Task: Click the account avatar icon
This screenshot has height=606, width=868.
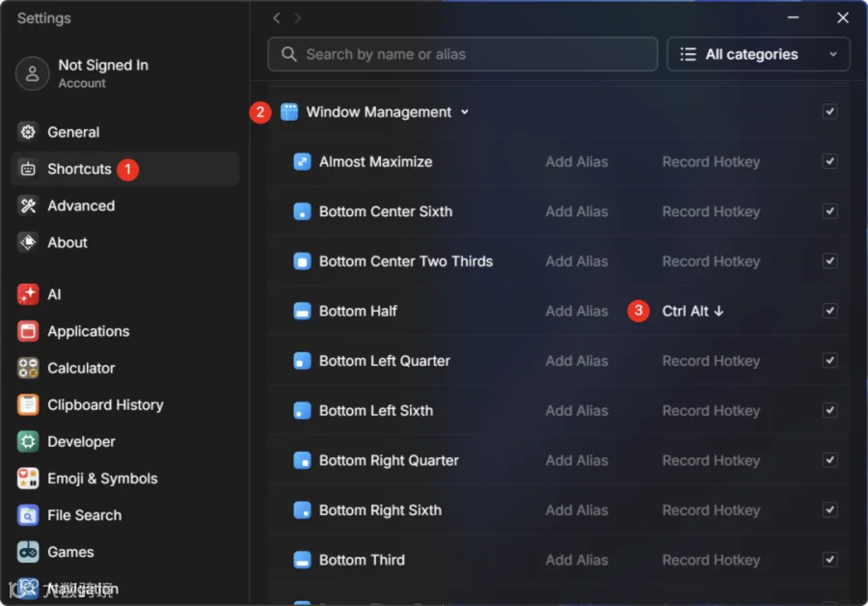Action: [32, 73]
